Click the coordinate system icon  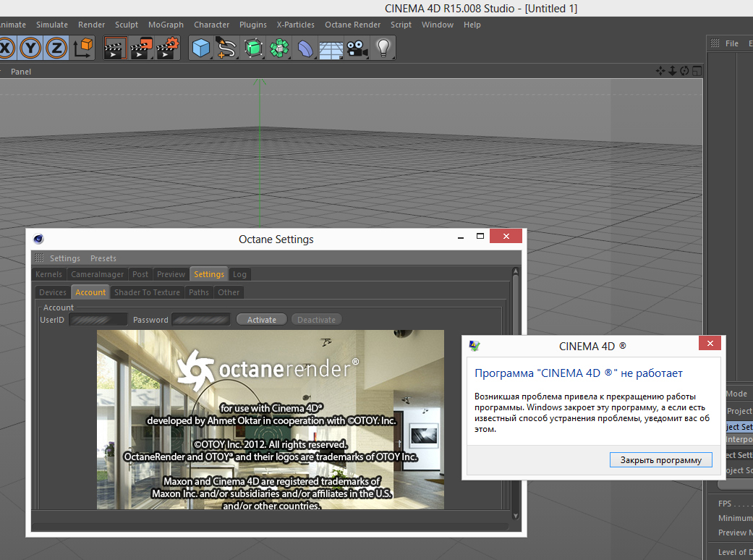pos(83,48)
